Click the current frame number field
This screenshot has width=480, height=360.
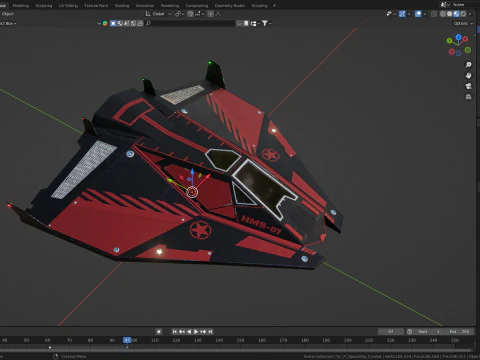tap(391, 332)
